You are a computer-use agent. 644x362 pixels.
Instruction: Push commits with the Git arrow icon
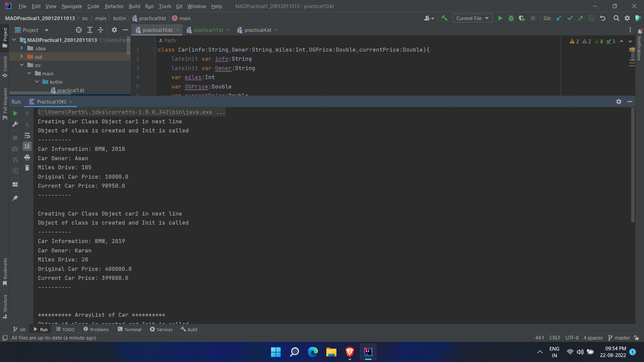tap(581, 18)
